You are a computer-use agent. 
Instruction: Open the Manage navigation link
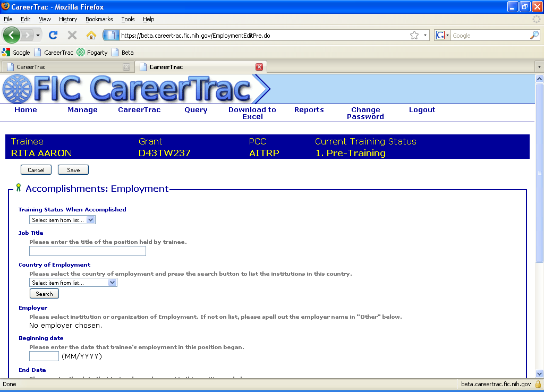82,109
